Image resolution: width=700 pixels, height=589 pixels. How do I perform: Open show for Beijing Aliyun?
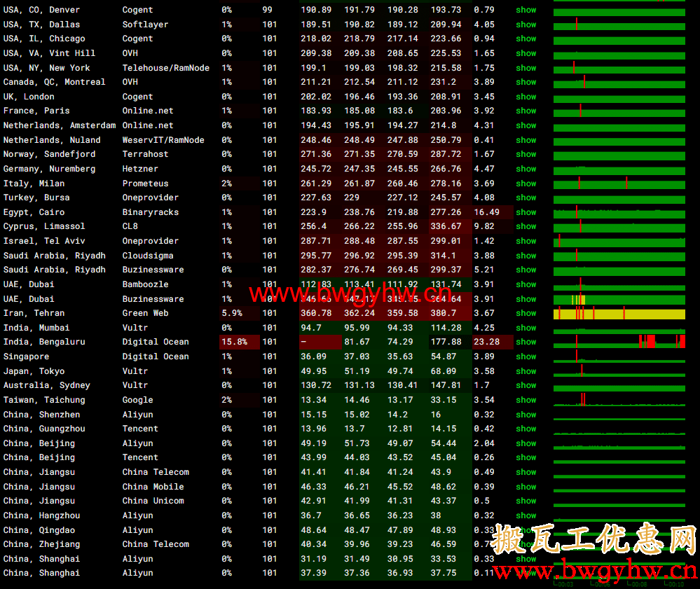(526, 443)
